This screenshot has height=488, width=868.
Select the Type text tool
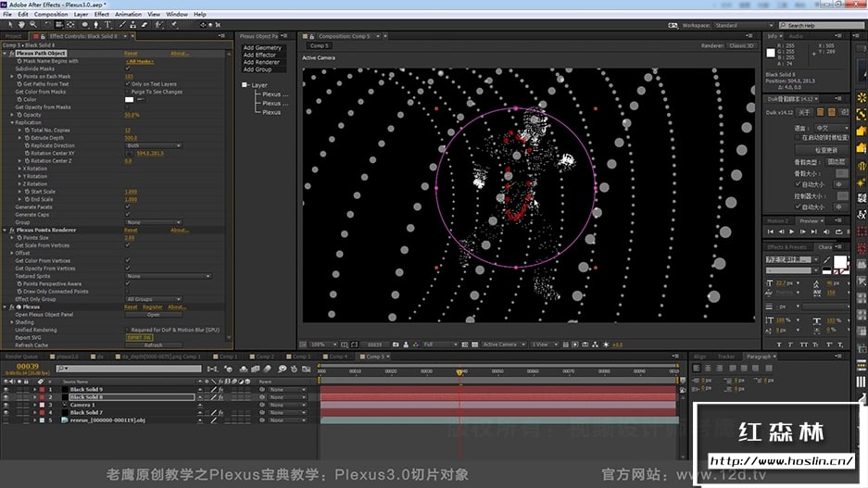click(108, 25)
